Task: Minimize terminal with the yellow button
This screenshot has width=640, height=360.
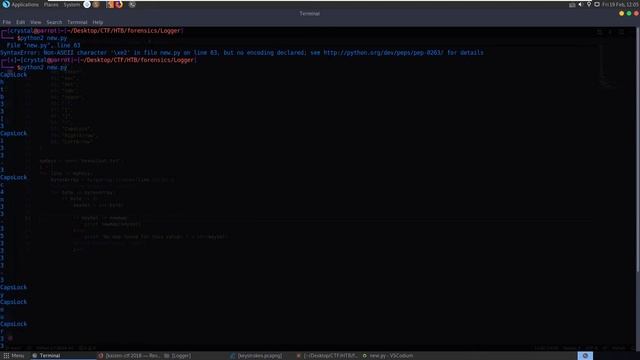Action: (x=621, y=13)
